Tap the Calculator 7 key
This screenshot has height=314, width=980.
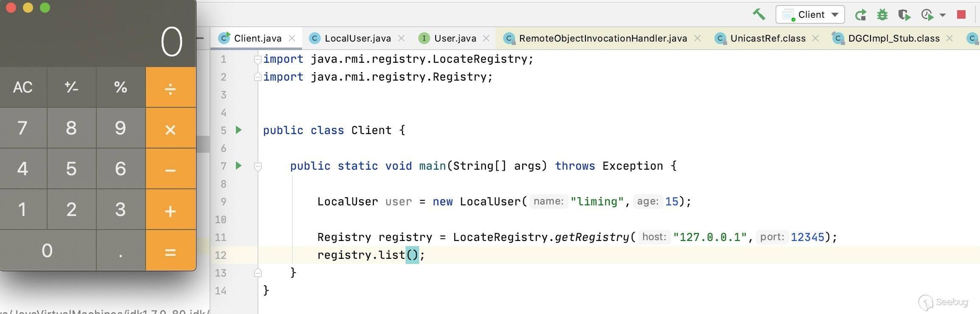coord(23,128)
